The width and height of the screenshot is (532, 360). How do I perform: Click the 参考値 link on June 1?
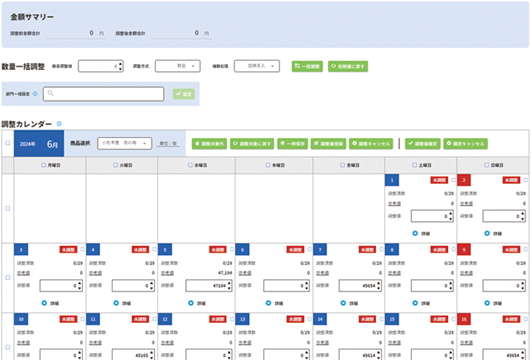(395, 204)
